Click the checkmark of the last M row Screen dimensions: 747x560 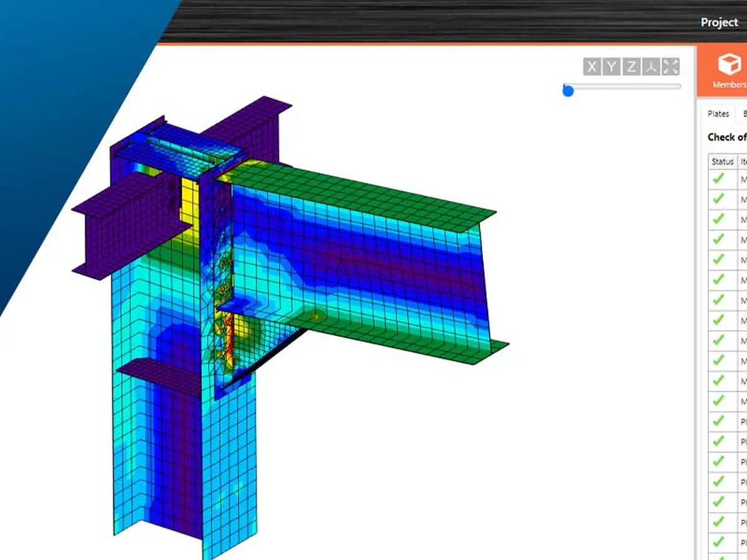pyautogui.click(x=718, y=401)
